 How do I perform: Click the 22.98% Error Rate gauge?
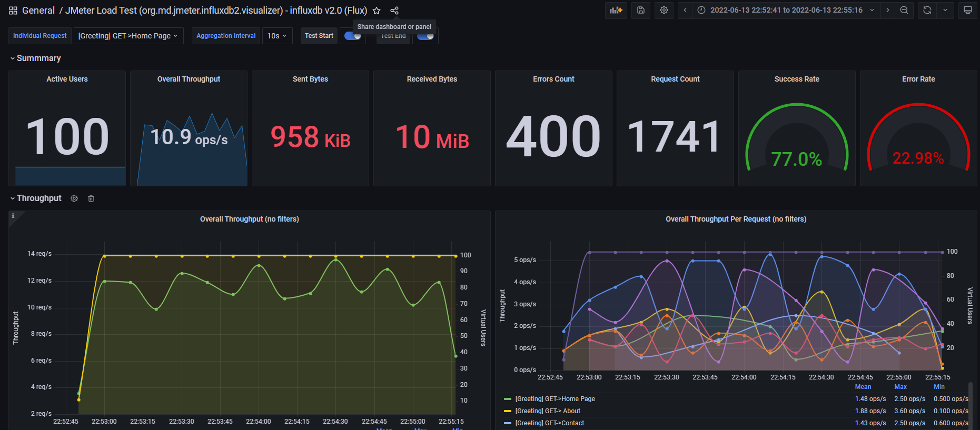tap(918, 138)
